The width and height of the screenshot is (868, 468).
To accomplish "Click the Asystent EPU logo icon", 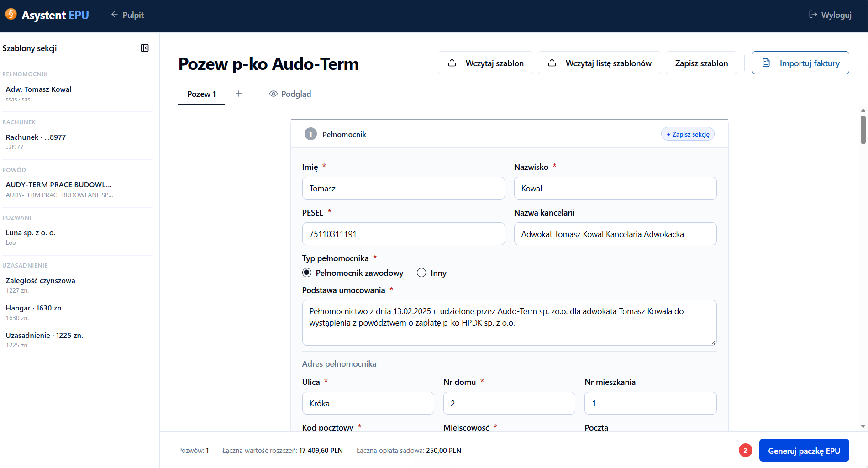I will pyautogui.click(x=11, y=14).
